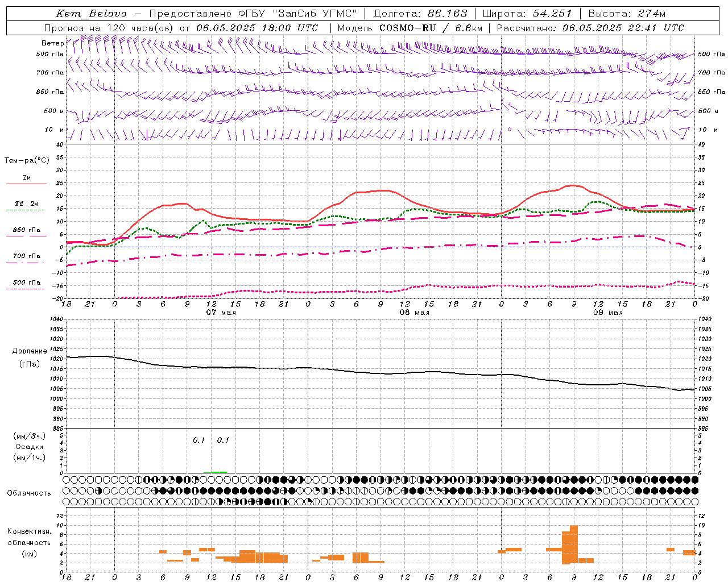Click the 'Осадки' precipitation label
This screenshot has height=582, width=728.
click(x=30, y=447)
